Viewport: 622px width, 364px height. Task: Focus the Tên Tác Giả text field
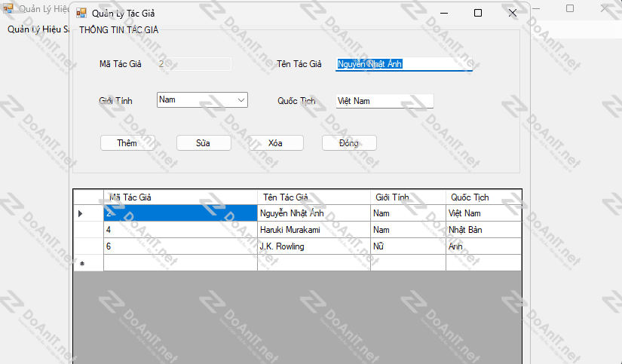coord(403,64)
